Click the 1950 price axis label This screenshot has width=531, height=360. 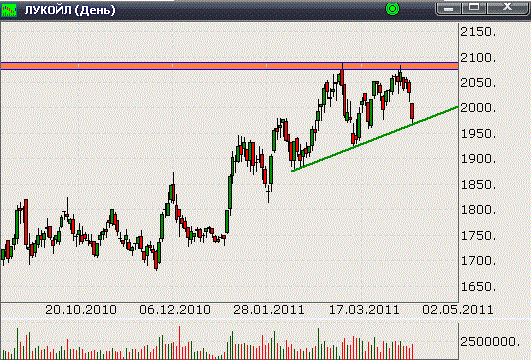(x=478, y=134)
